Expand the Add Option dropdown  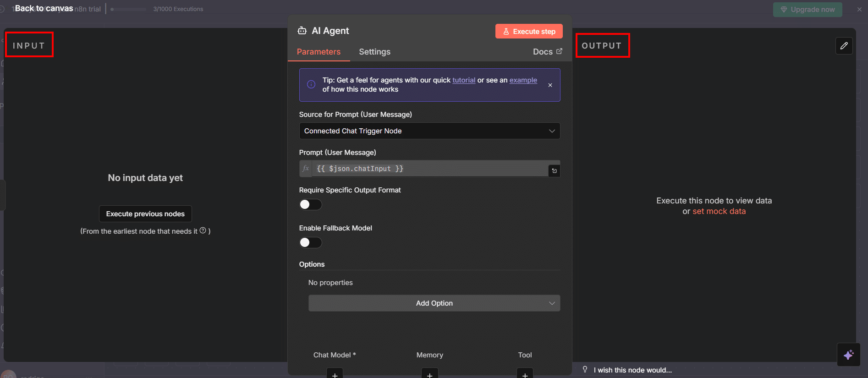point(434,303)
